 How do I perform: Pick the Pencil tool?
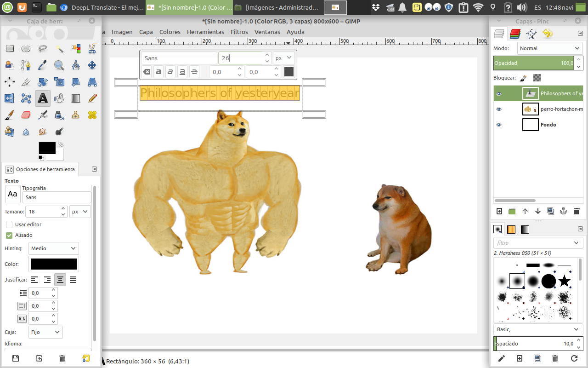tap(92, 98)
